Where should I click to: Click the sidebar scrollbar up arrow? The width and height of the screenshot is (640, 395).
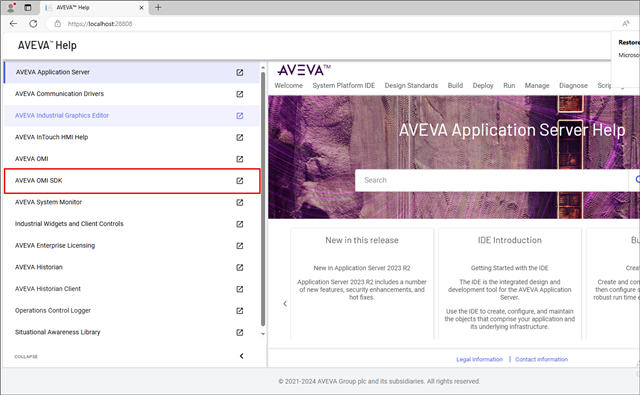[x=263, y=67]
